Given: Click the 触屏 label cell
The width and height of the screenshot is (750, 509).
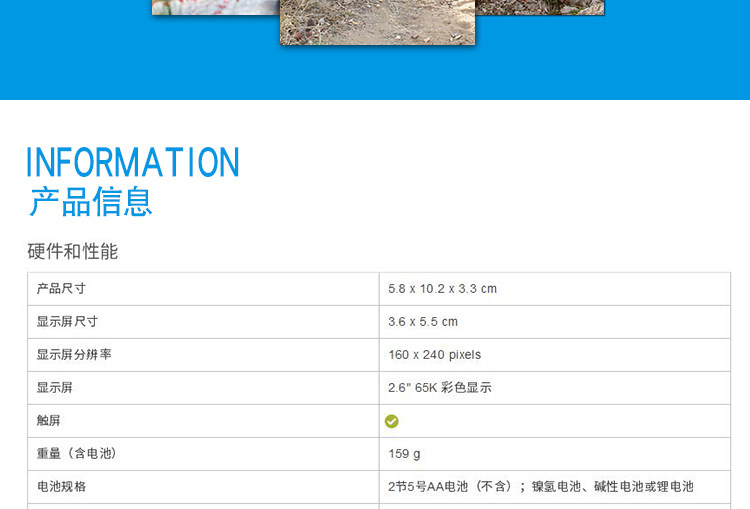Looking at the screenshot, I should [x=203, y=421].
